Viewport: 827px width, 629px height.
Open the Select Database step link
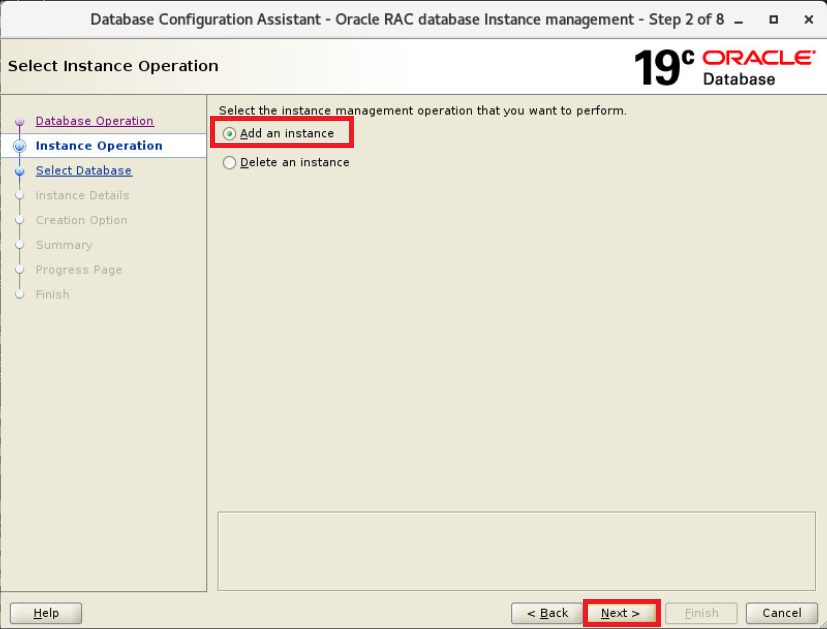(84, 170)
